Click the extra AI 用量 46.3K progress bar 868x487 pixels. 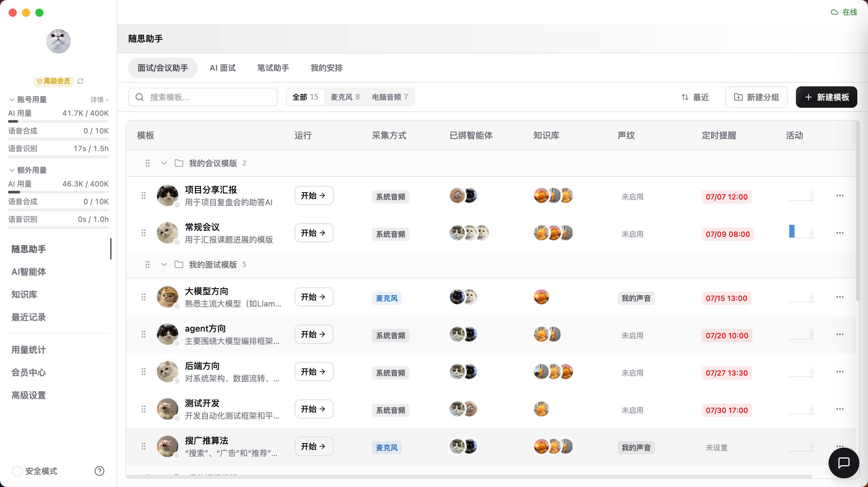pos(58,192)
